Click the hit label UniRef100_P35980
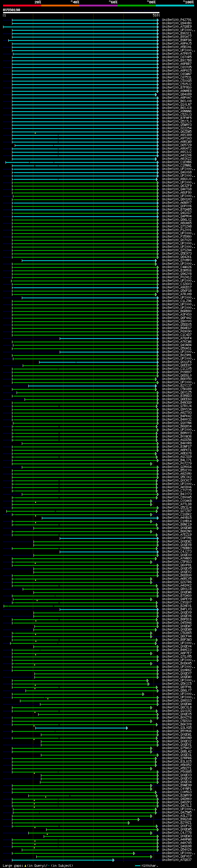This screenshot has width=197, height=868. pos(177,236)
